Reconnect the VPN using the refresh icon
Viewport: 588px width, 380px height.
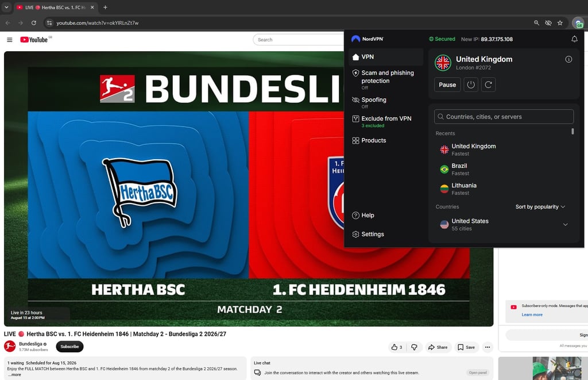pyautogui.click(x=488, y=85)
